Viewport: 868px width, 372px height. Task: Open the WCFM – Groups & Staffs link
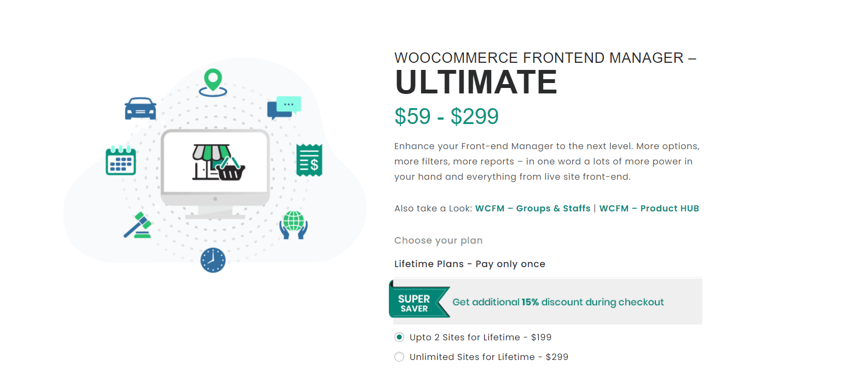point(532,208)
